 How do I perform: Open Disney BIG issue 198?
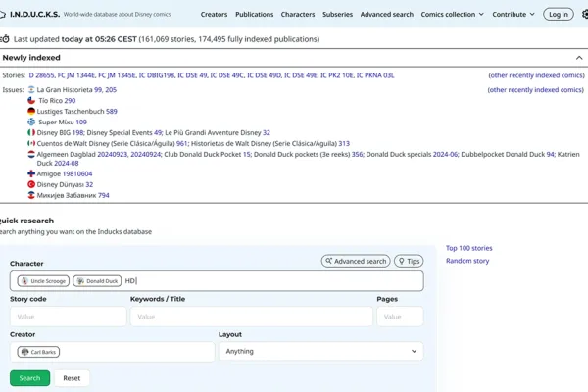point(77,133)
